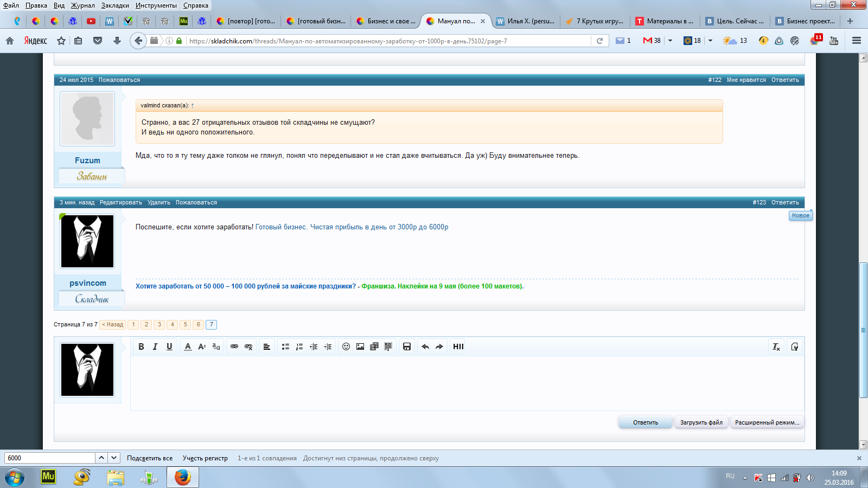The height and width of the screenshot is (488, 868).
Task: Insert an image via editor toolbar
Action: point(360,346)
